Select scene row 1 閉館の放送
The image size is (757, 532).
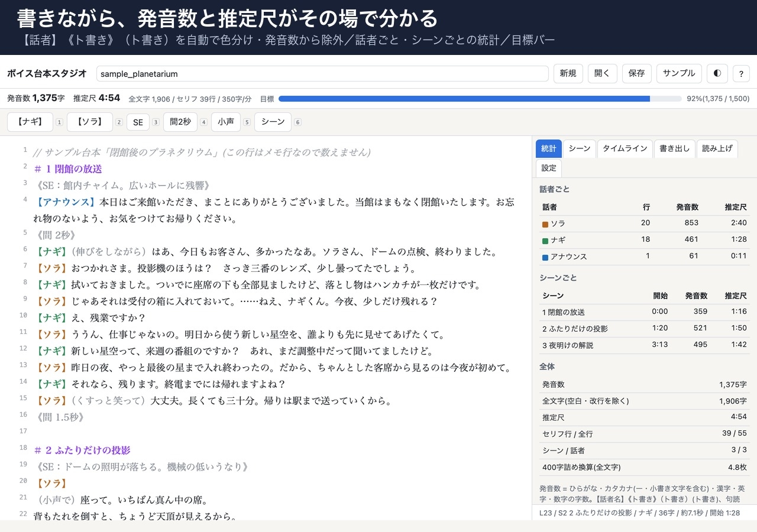pos(645,312)
